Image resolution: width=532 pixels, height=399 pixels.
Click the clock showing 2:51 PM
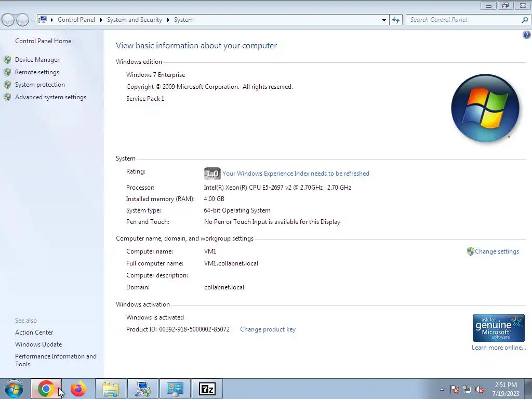pyautogui.click(x=506, y=389)
